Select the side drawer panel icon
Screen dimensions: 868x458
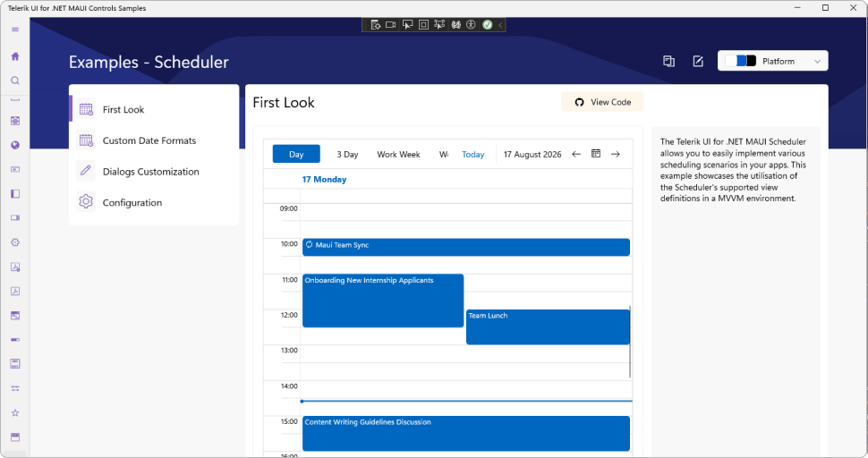(15, 193)
